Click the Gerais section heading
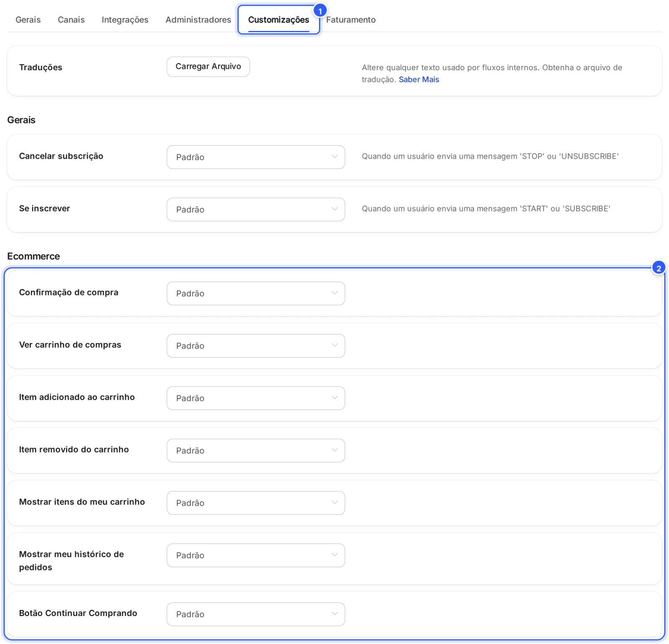 click(x=21, y=120)
